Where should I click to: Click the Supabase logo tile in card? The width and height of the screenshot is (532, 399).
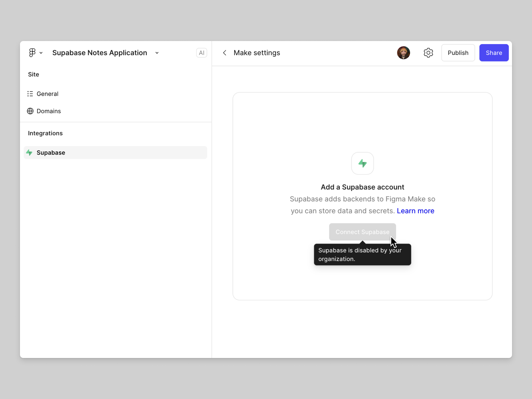[x=362, y=163]
